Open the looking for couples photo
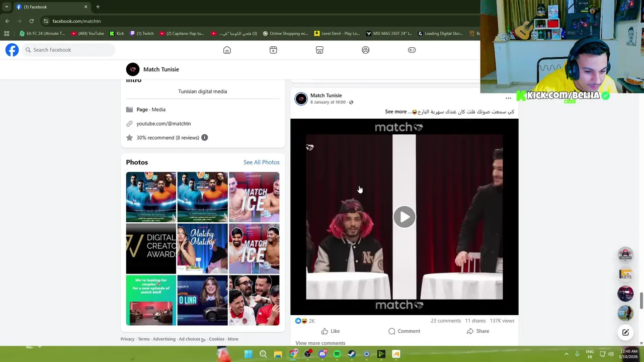 [151, 300]
